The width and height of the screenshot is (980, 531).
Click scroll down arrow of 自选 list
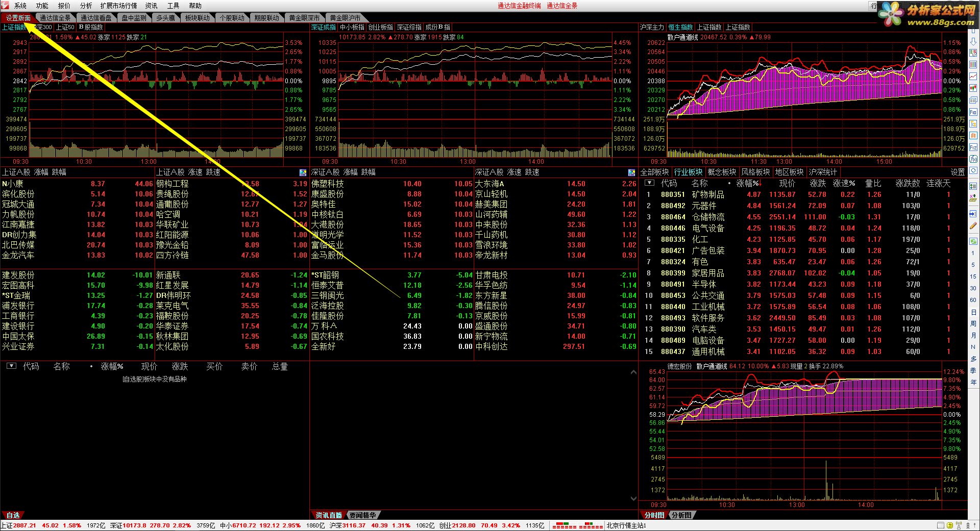click(633, 498)
